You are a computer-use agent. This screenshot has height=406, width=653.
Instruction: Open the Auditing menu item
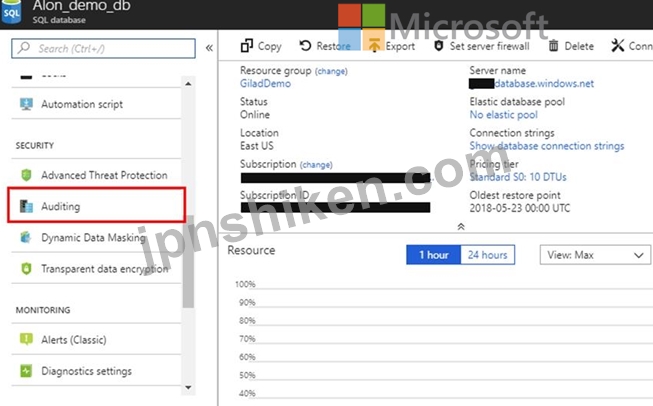96,206
